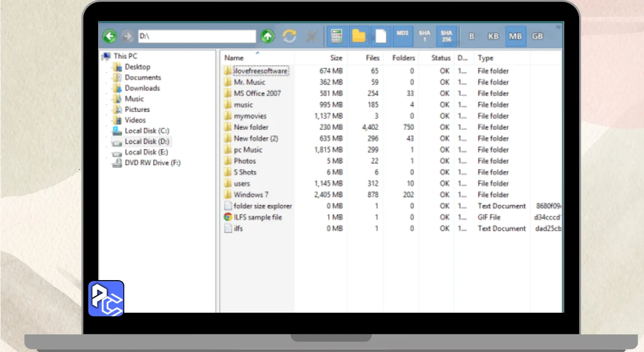
Task: Click the green back arrow button
Action: (x=110, y=36)
